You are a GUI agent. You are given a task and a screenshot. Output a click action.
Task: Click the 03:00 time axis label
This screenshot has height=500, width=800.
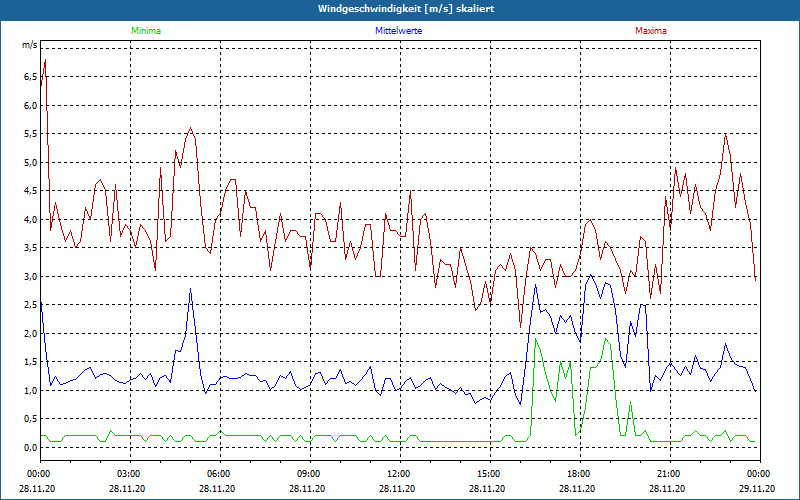pos(129,474)
